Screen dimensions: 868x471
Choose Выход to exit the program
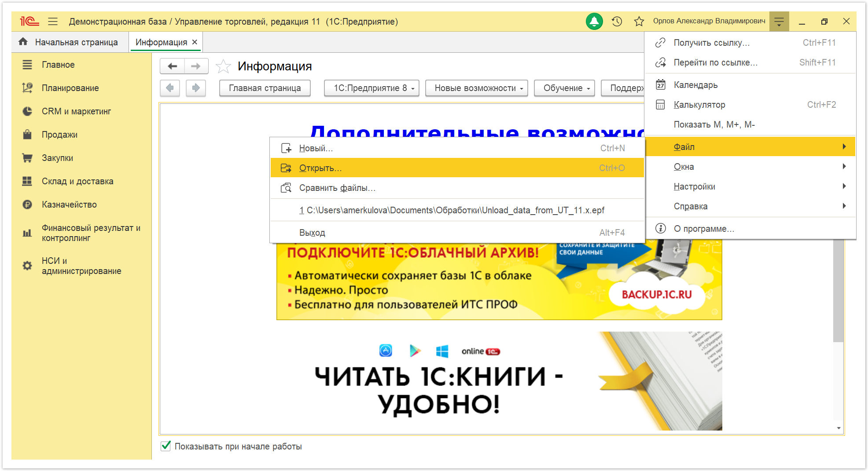tap(457, 233)
